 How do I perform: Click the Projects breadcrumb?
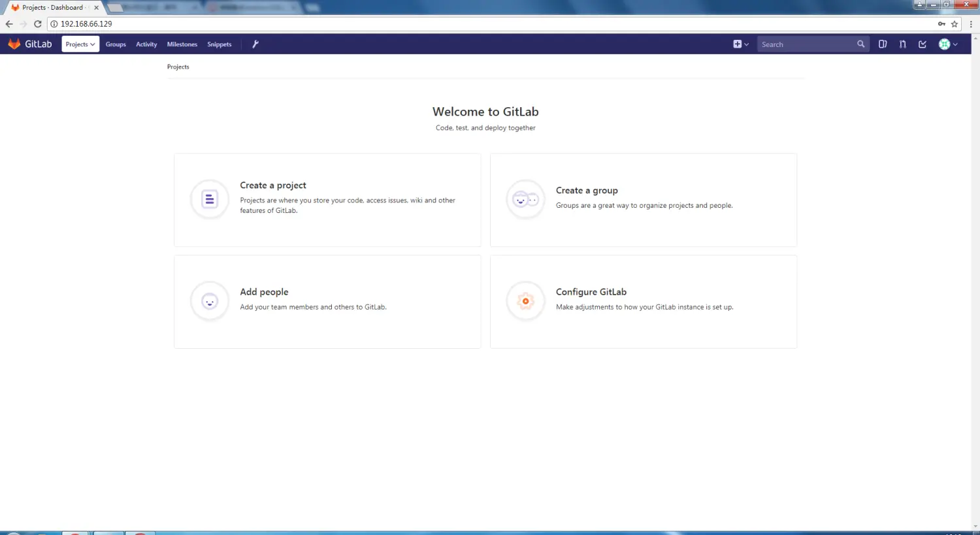[178, 67]
